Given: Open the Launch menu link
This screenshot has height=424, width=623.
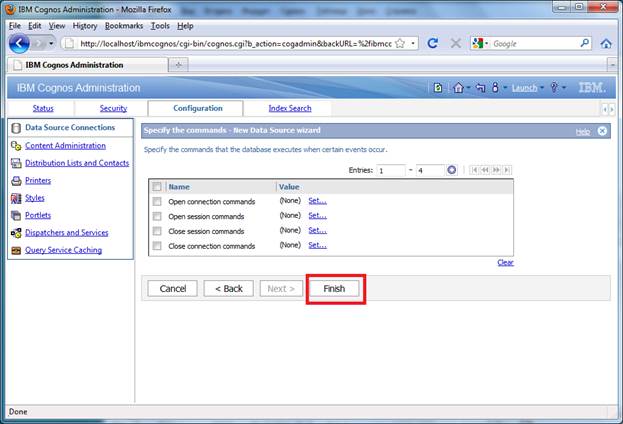Looking at the screenshot, I should point(524,88).
